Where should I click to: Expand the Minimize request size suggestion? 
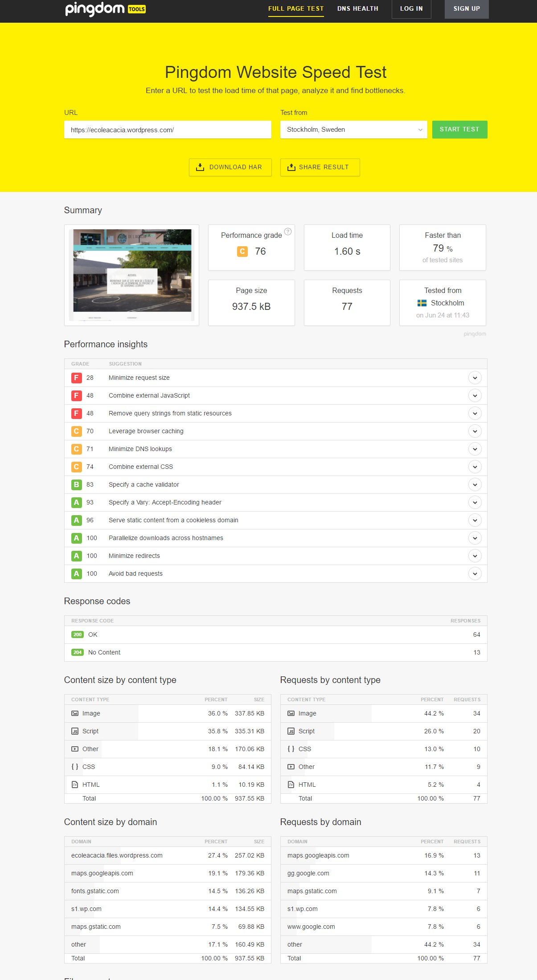click(475, 378)
